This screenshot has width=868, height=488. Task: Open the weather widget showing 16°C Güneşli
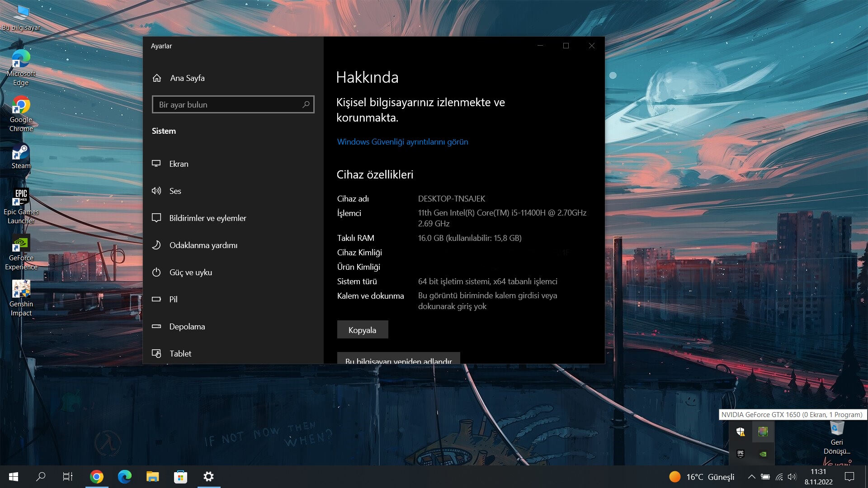point(702,477)
